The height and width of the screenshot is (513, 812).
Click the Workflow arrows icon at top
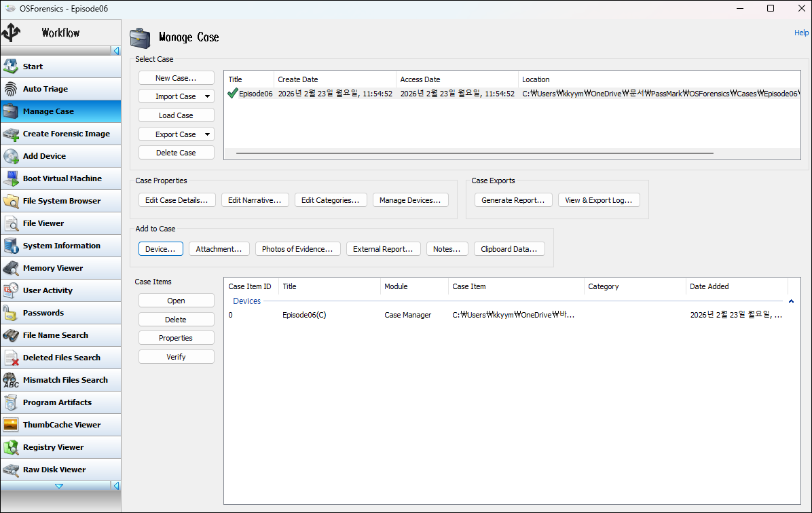[11, 33]
